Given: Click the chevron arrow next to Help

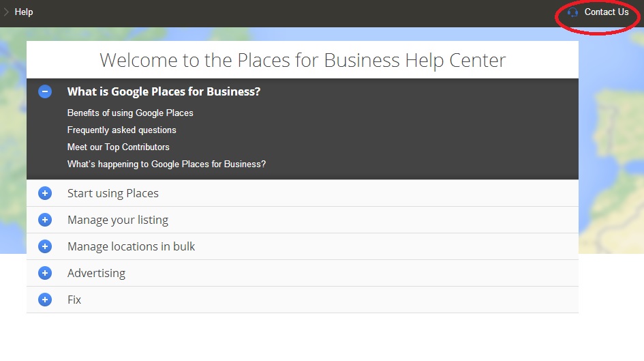Looking at the screenshot, I should (x=7, y=12).
